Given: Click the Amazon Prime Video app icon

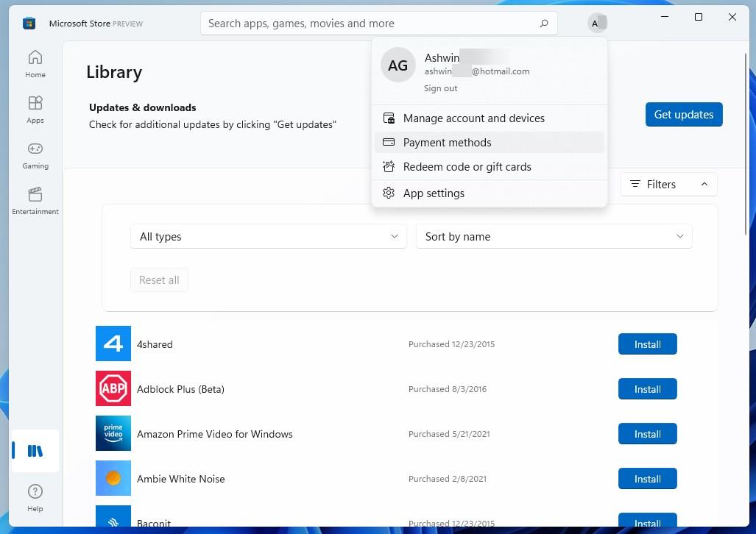Looking at the screenshot, I should (113, 433).
